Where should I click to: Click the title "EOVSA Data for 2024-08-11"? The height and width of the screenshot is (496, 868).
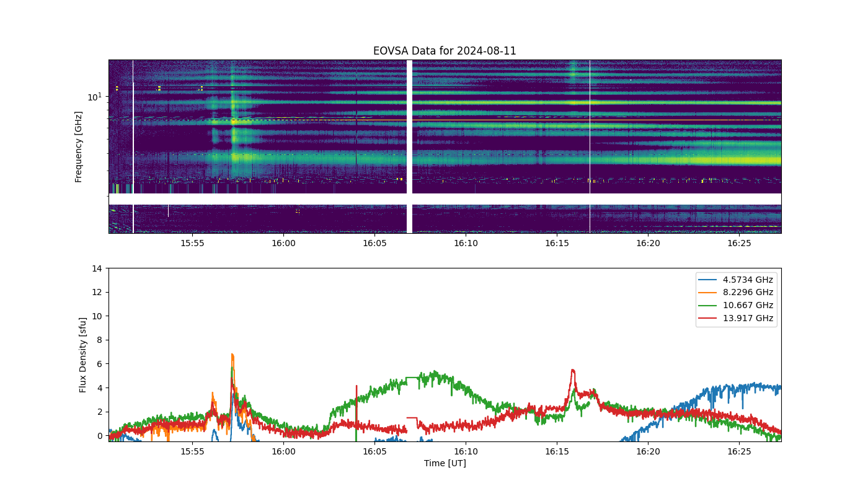click(x=445, y=51)
